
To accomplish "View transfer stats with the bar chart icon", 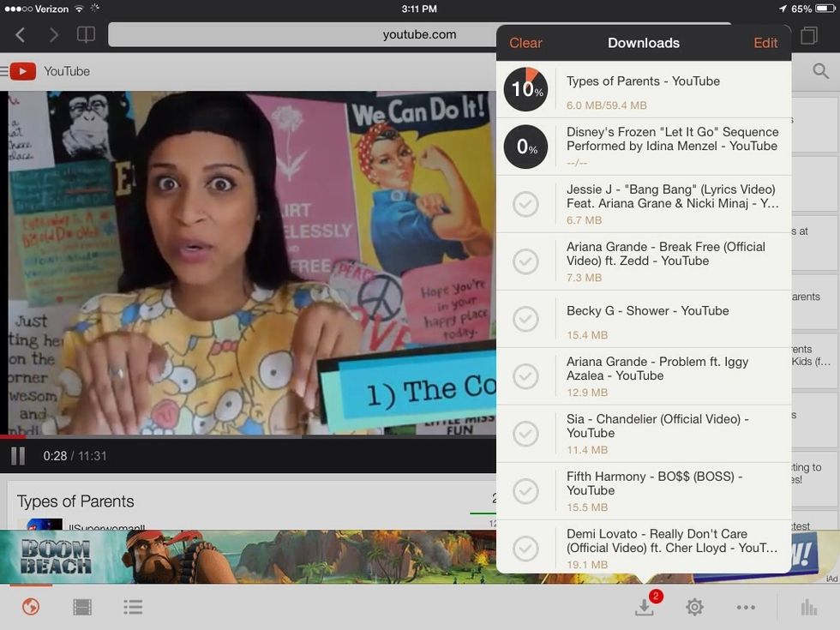I will click(x=808, y=606).
